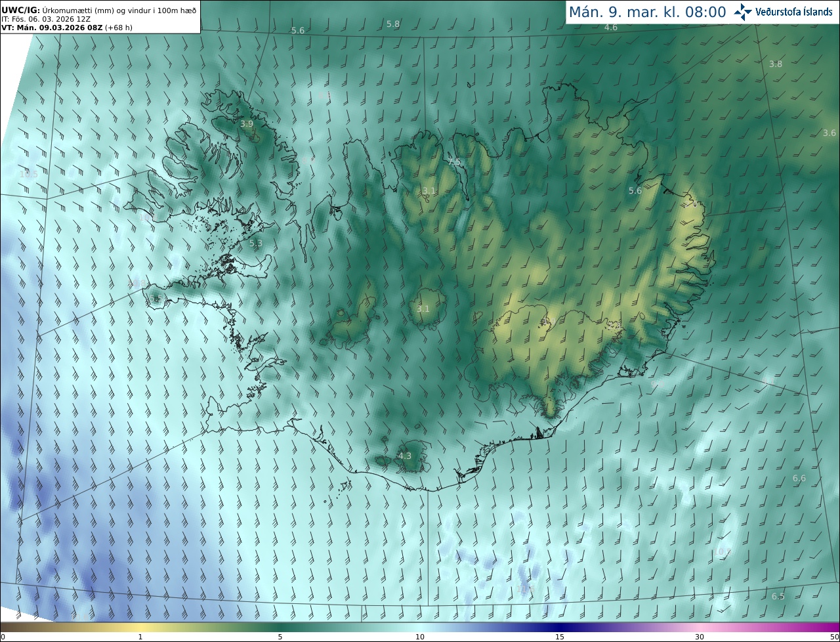Click the 7.5 value on the north coast
The height and width of the screenshot is (642, 840).
(454, 161)
